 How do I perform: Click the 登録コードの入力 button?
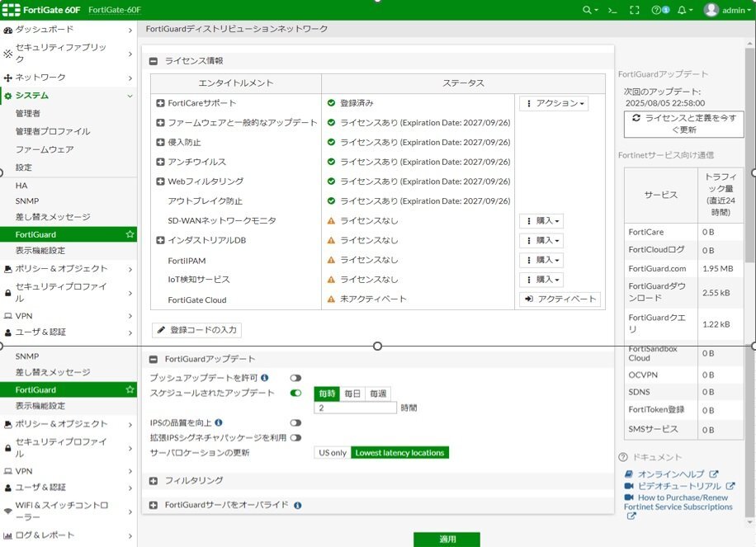point(196,330)
